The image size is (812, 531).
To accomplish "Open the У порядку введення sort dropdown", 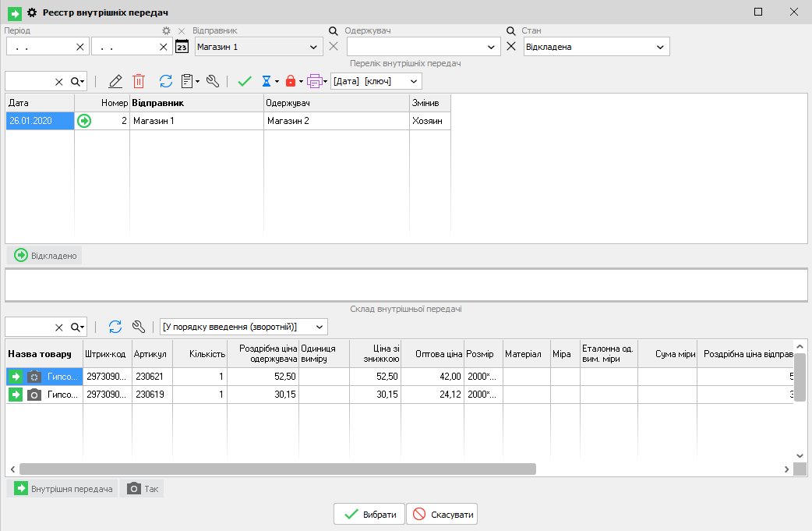I will (x=242, y=327).
